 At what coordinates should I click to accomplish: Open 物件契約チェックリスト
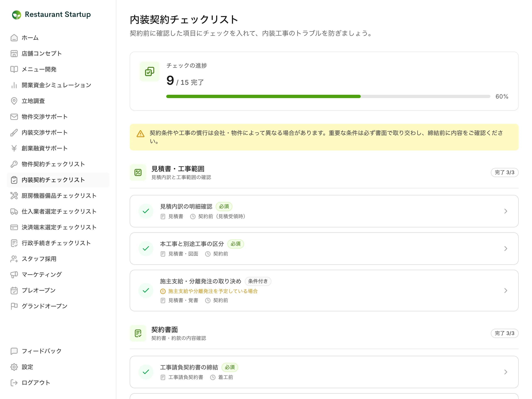pyautogui.click(x=58, y=164)
